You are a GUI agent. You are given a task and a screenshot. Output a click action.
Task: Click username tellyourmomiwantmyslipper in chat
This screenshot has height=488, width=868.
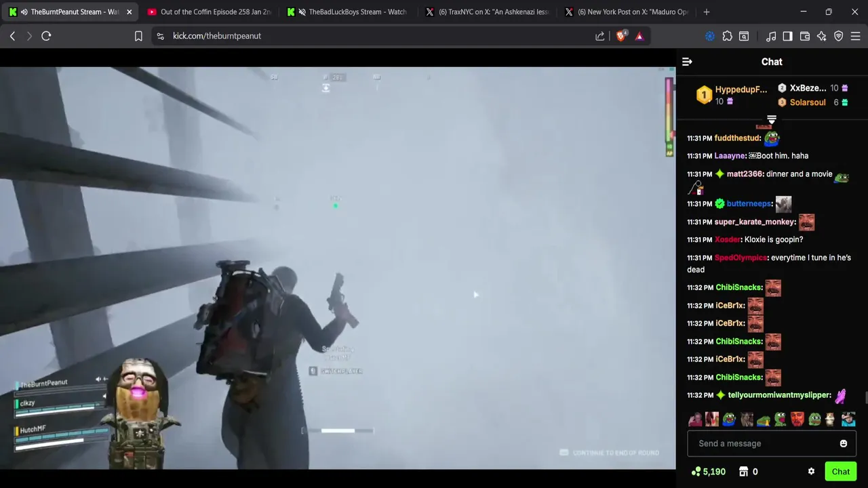[779, 395]
